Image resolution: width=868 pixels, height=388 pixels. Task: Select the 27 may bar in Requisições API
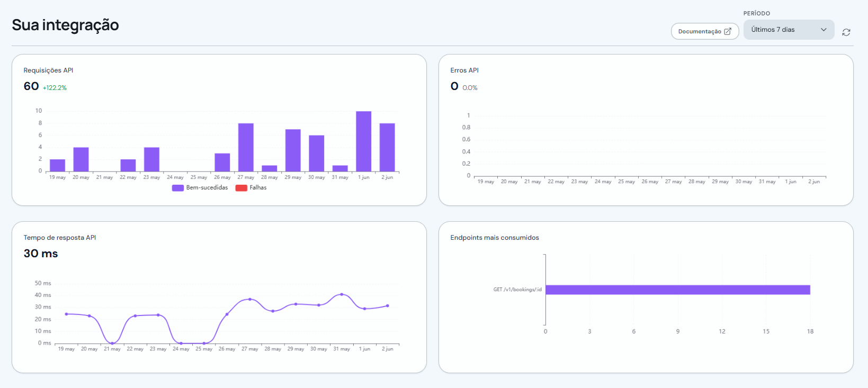click(246, 147)
